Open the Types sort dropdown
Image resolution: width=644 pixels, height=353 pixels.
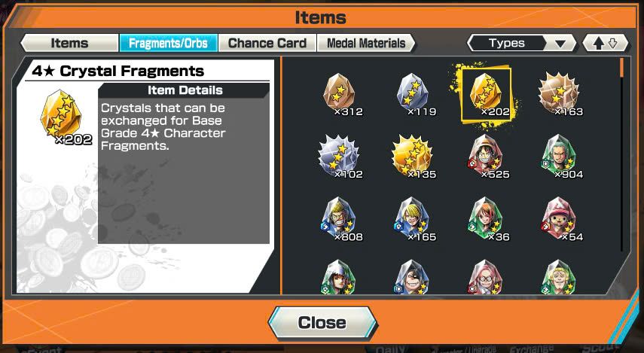pos(522,43)
